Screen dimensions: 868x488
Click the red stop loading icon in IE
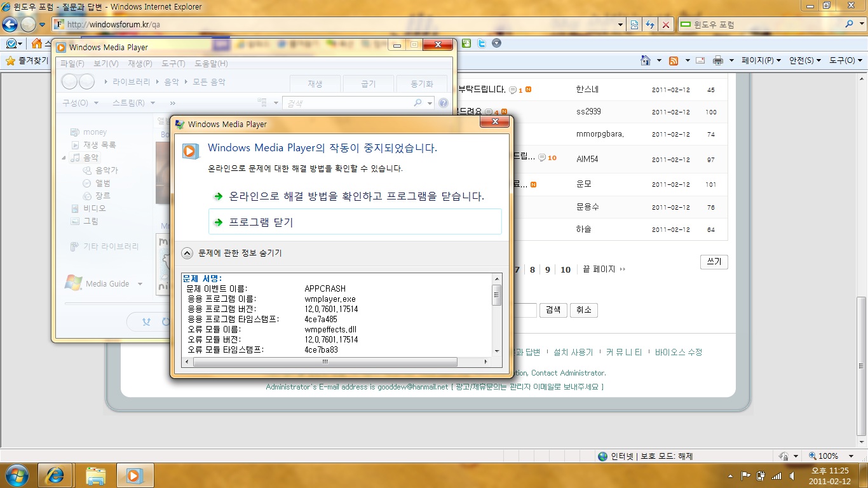(x=665, y=24)
